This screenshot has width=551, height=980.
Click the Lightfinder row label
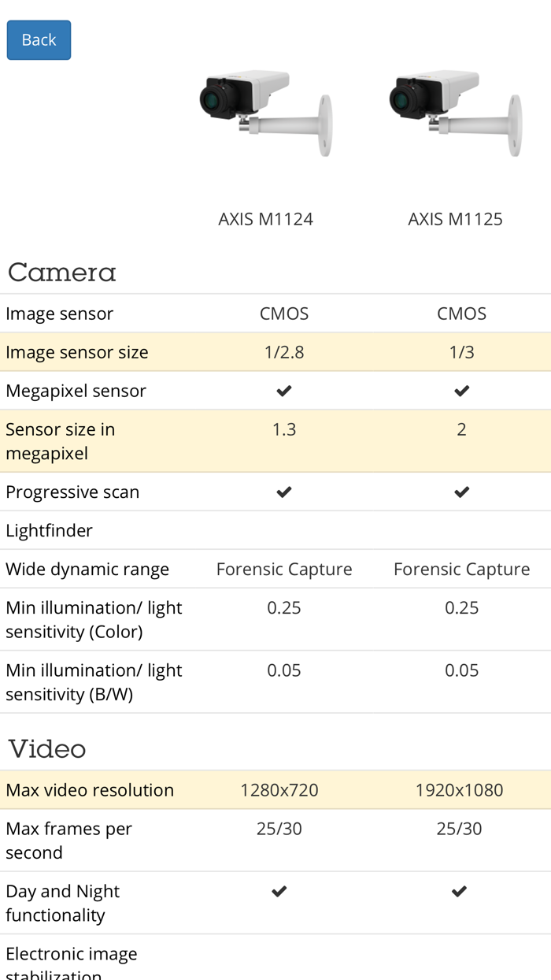tap(49, 530)
